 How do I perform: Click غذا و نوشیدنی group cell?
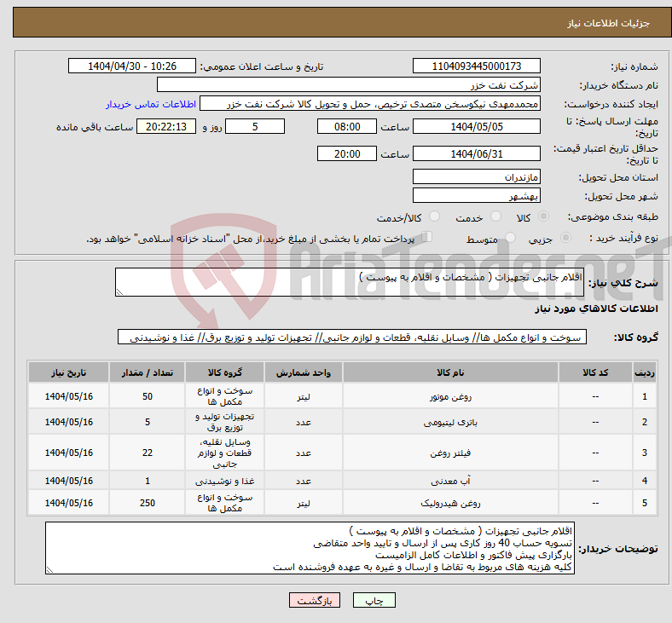tap(224, 481)
